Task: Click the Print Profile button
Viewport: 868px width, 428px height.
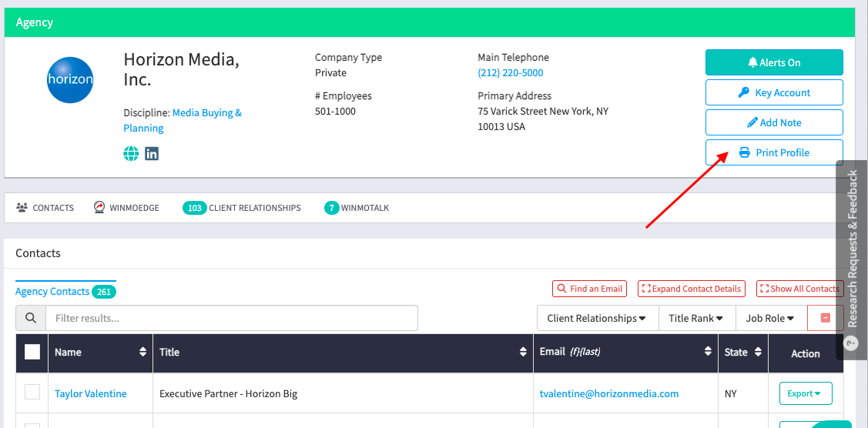Action: tap(774, 152)
